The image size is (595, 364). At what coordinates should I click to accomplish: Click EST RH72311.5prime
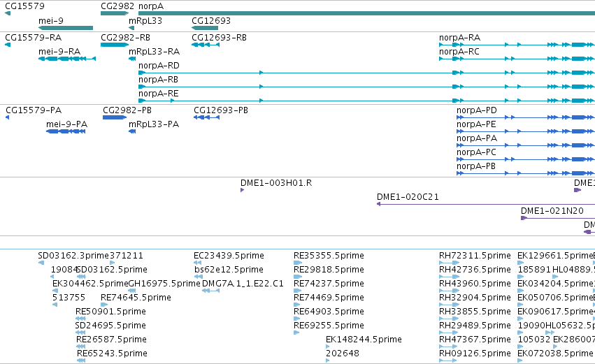pyautogui.click(x=475, y=256)
